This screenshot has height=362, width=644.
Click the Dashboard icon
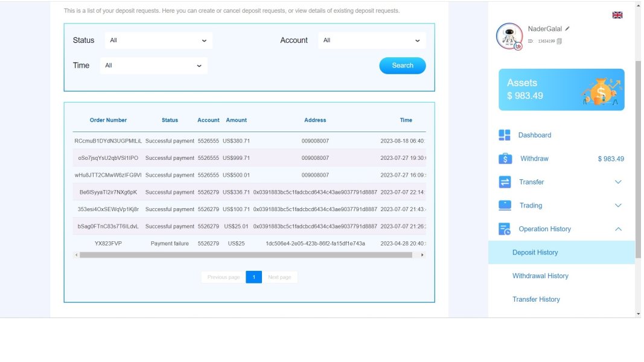(505, 135)
